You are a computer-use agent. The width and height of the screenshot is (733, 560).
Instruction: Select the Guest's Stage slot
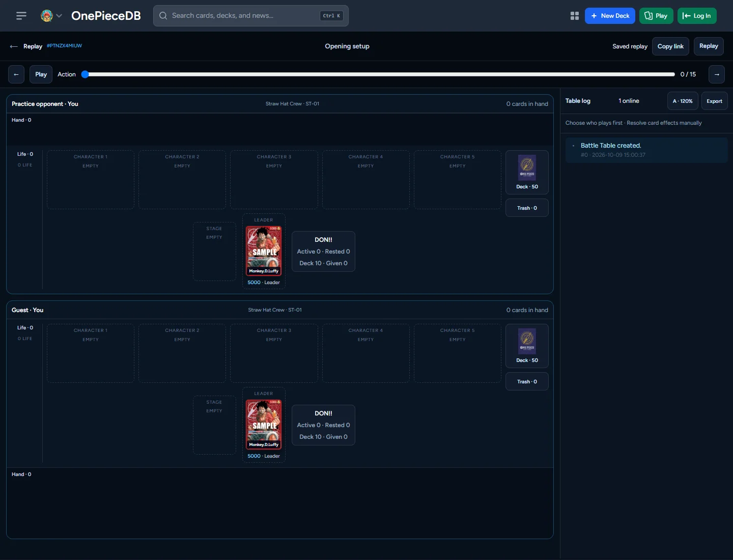click(x=214, y=425)
